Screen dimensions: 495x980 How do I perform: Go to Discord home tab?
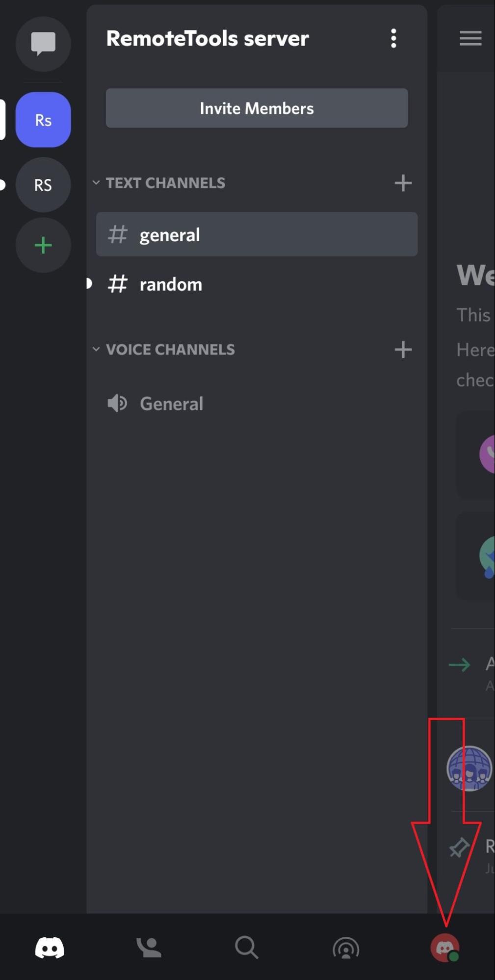click(50, 948)
